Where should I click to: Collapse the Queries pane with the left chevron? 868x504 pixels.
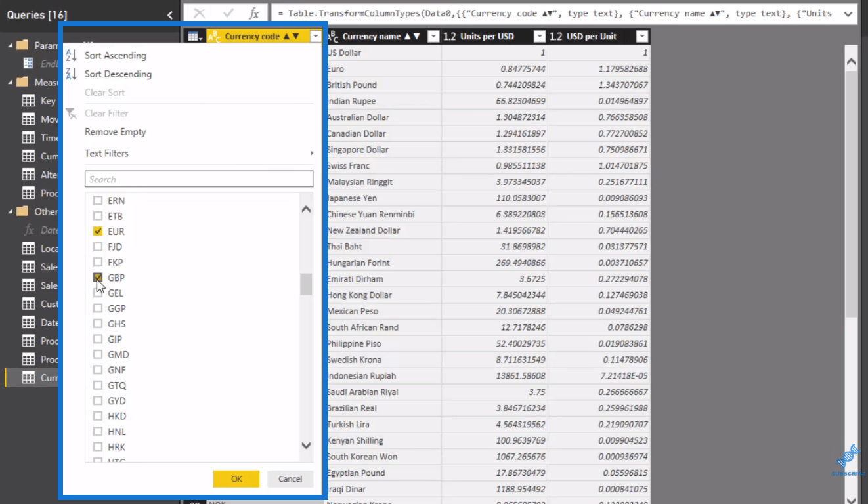[170, 14]
